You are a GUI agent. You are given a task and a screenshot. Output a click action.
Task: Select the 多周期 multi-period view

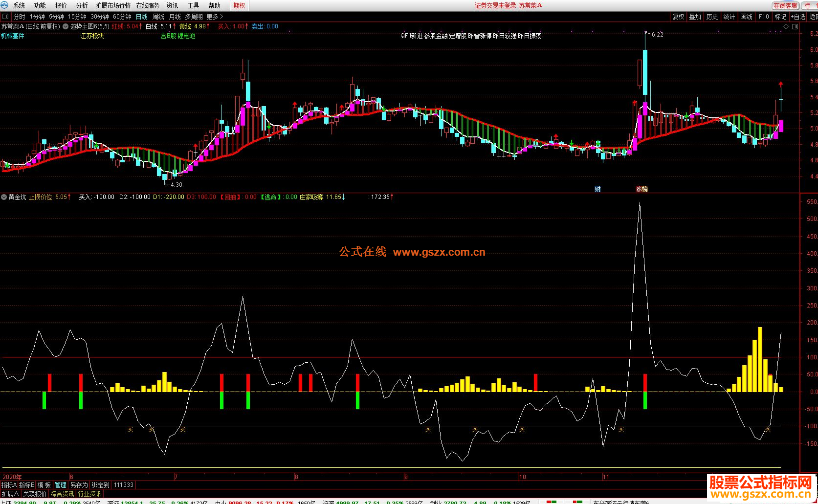(194, 17)
